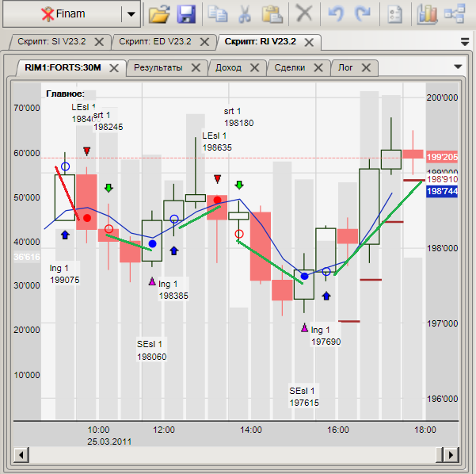
Task: Click the bar chart toolbar icon
Action: [427, 14]
